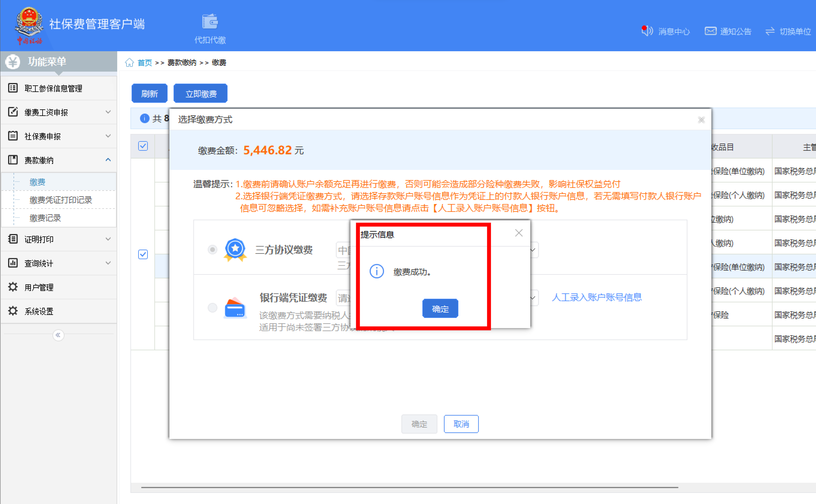Expand the 查询统计 menu chevron
The width and height of the screenshot is (816, 504).
point(108,263)
